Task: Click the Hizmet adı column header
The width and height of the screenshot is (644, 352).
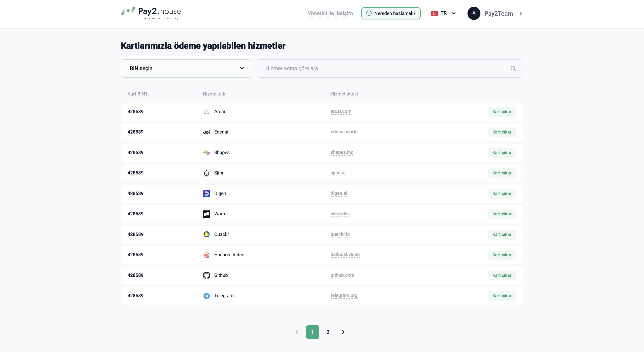Action: (x=214, y=94)
